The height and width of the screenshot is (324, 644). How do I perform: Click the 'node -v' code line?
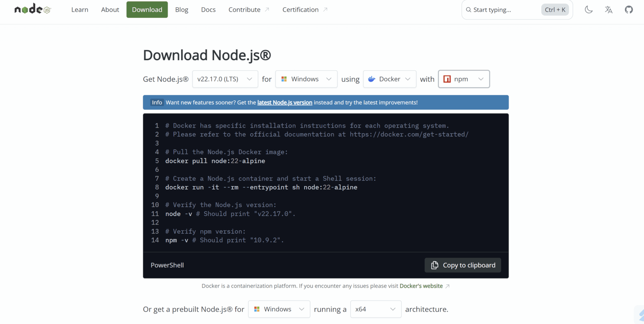[230, 214]
